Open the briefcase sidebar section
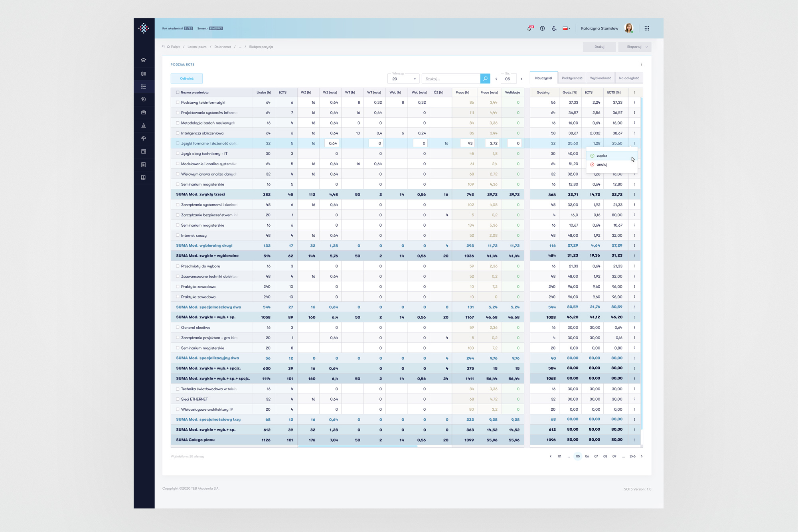The width and height of the screenshot is (798, 532). click(144, 113)
